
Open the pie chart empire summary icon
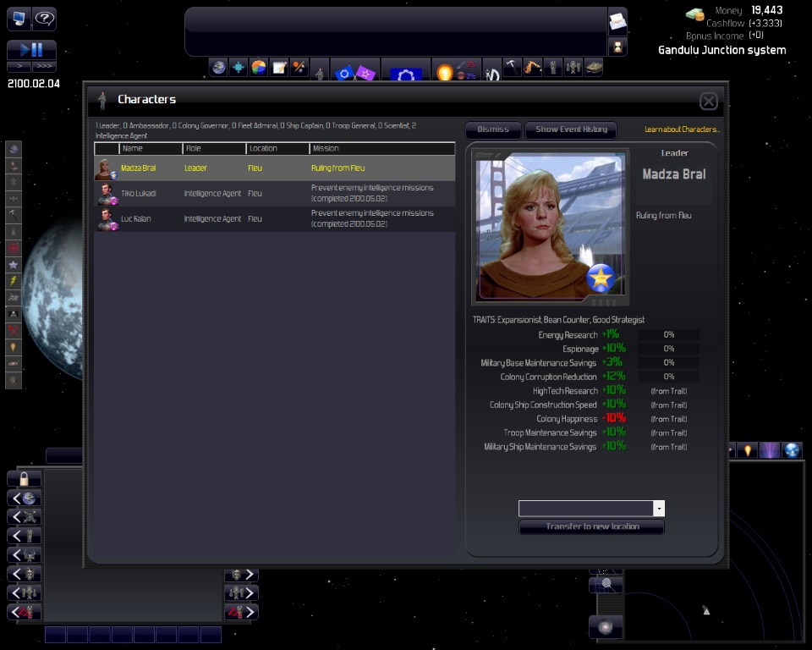(259, 68)
